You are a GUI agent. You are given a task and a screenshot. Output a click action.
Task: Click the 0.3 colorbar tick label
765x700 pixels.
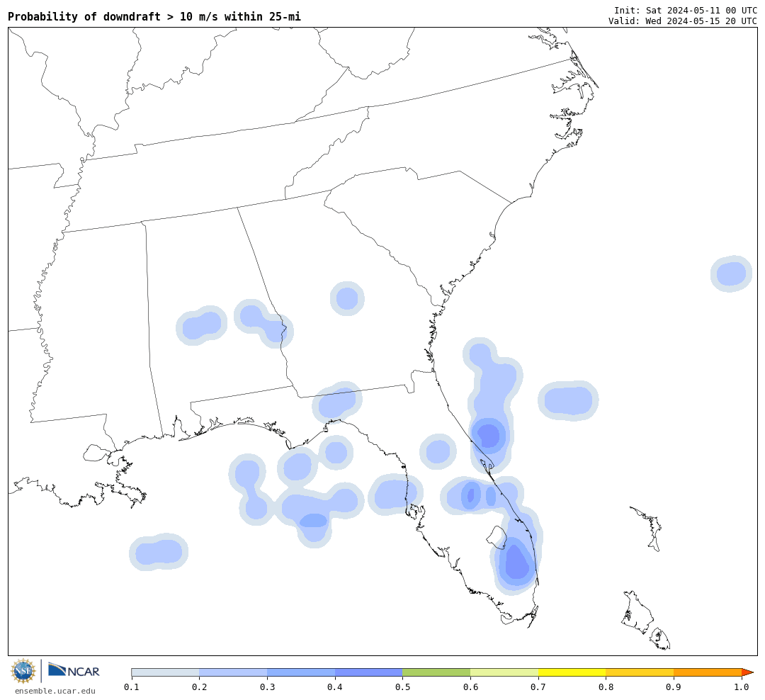pyautogui.click(x=267, y=687)
